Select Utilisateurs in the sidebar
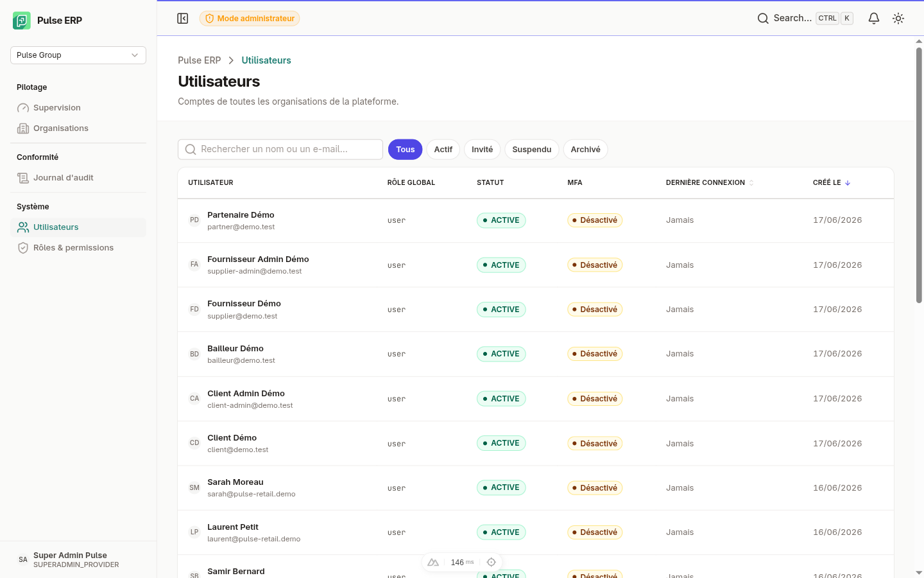Image resolution: width=924 pixels, height=578 pixels. 78,227
